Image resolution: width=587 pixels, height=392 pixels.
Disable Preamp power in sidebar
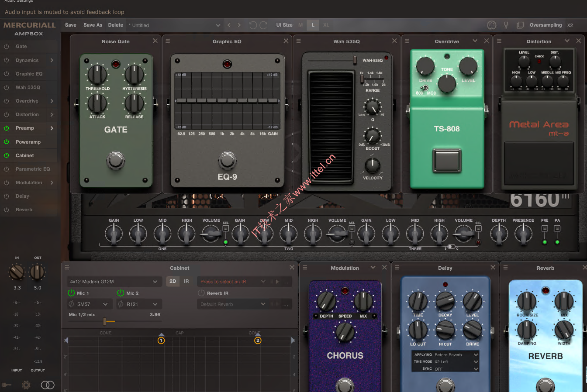click(7, 128)
